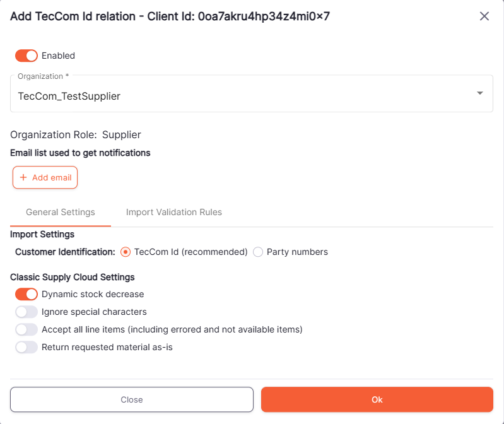Toggle Accept all line items switch
504x424 pixels.
26,329
